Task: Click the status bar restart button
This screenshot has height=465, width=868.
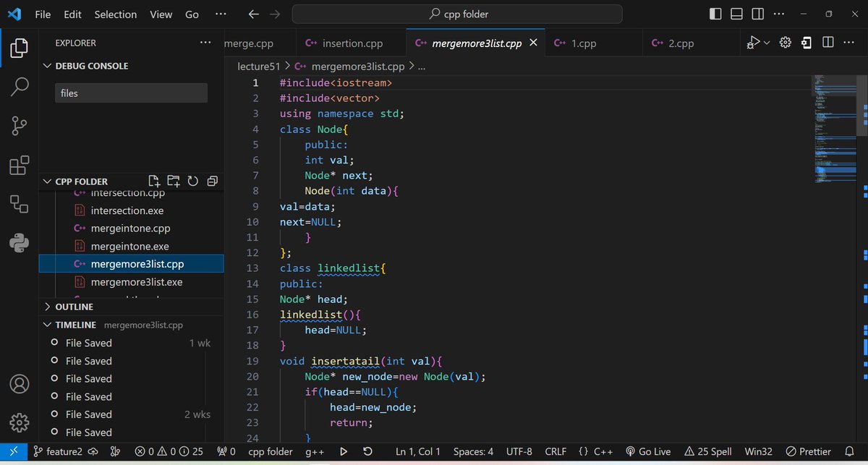Action: click(367, 451)
